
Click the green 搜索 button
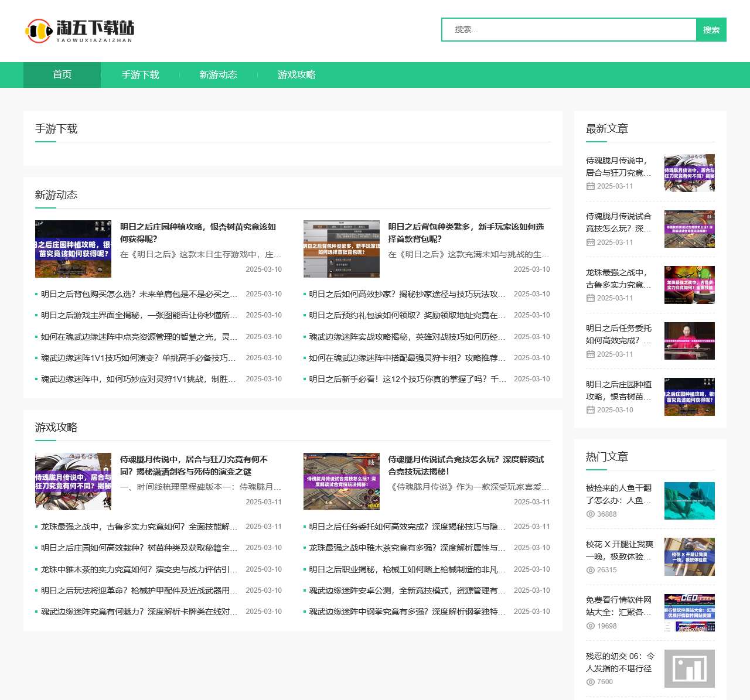pos(711,30)
